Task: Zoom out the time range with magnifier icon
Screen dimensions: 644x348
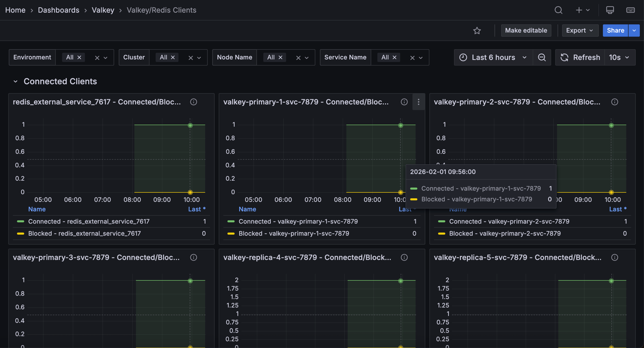Action: tap(542, 57)
